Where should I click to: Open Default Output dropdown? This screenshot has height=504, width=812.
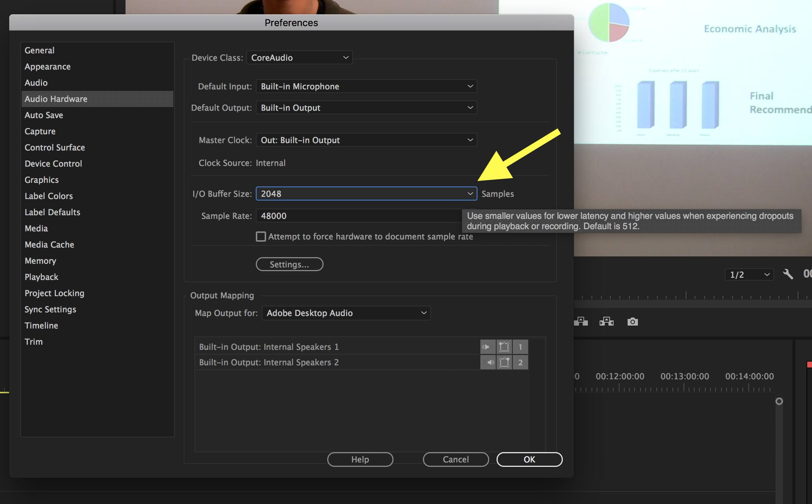(x=366, y=108)
